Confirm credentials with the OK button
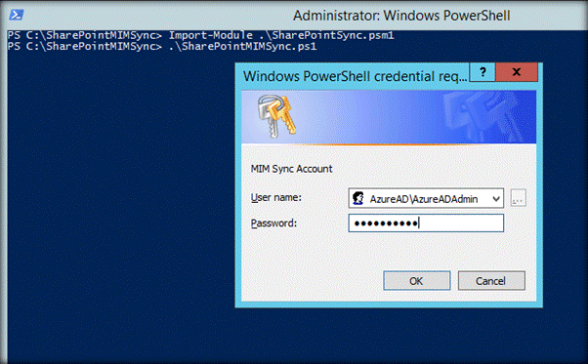 click(x=417, y=280)
